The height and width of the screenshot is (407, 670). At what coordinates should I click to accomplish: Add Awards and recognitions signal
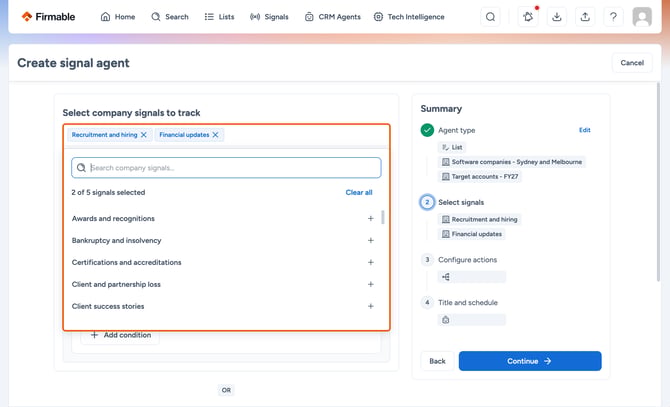[x=370, y=218]
